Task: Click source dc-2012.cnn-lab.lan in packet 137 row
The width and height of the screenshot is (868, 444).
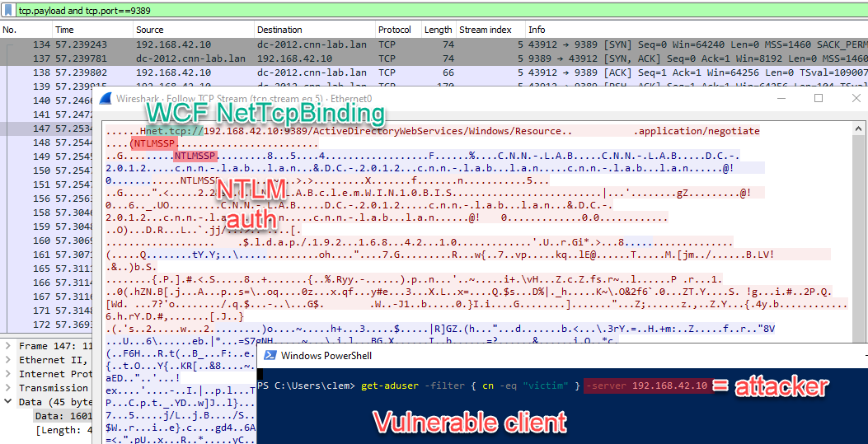Action: (190, 58)
